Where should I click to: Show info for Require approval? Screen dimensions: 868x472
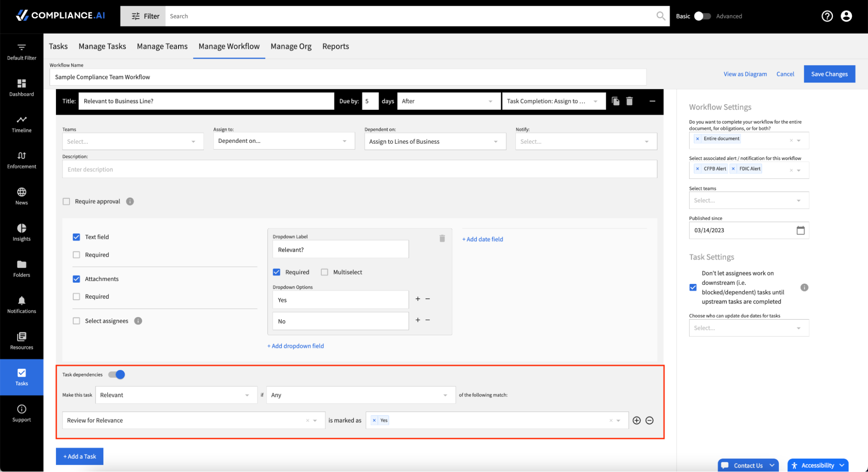(130, 201)
